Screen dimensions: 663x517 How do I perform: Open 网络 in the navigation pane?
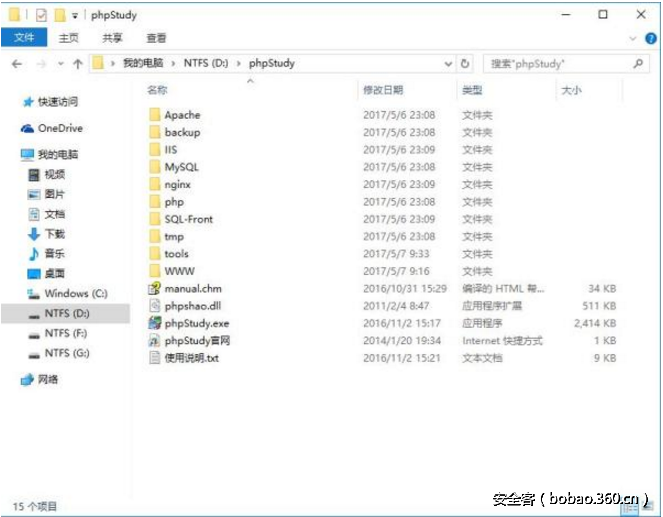pyautogui.click(x=40, y=379)
